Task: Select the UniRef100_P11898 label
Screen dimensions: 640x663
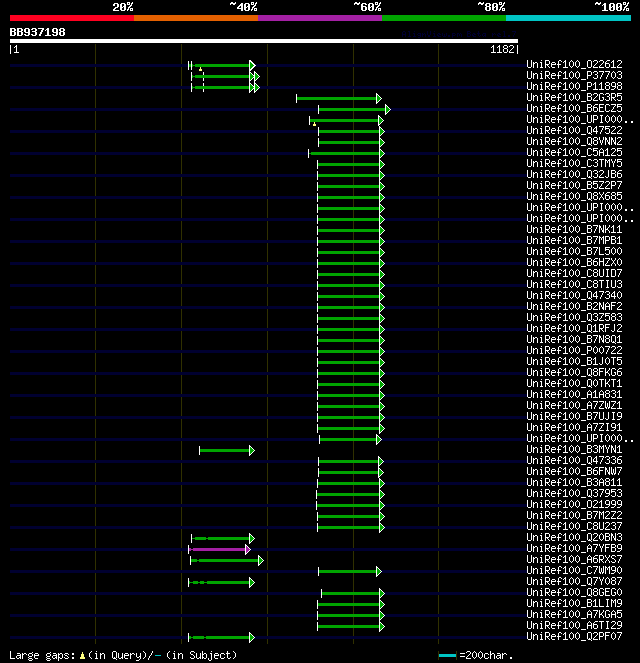Action: pyautogui.click(x=574, y=86)
